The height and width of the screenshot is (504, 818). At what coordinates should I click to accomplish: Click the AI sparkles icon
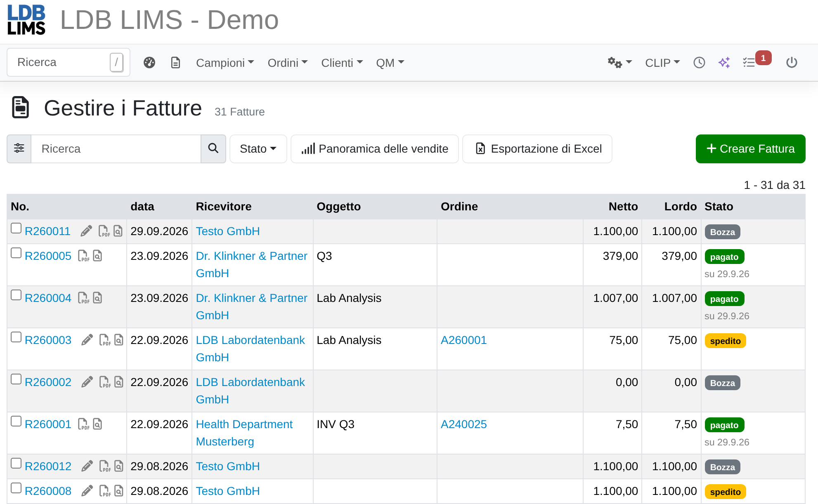(724, 63)
